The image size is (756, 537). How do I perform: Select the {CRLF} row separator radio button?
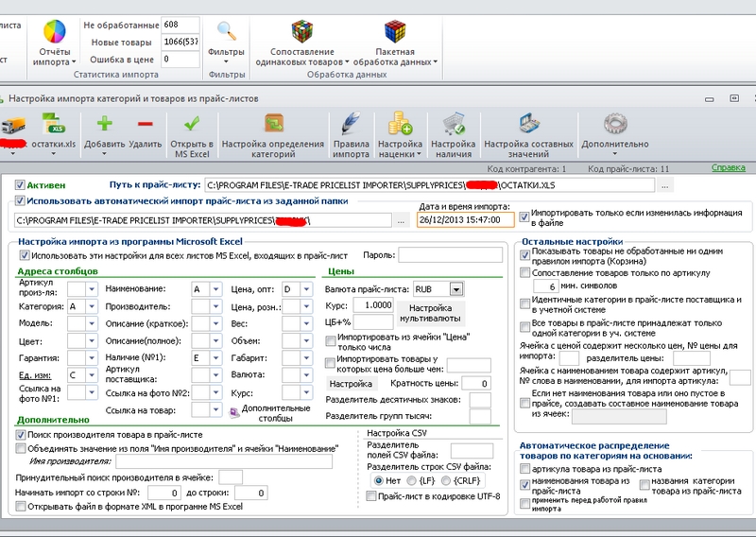(446, 480)
